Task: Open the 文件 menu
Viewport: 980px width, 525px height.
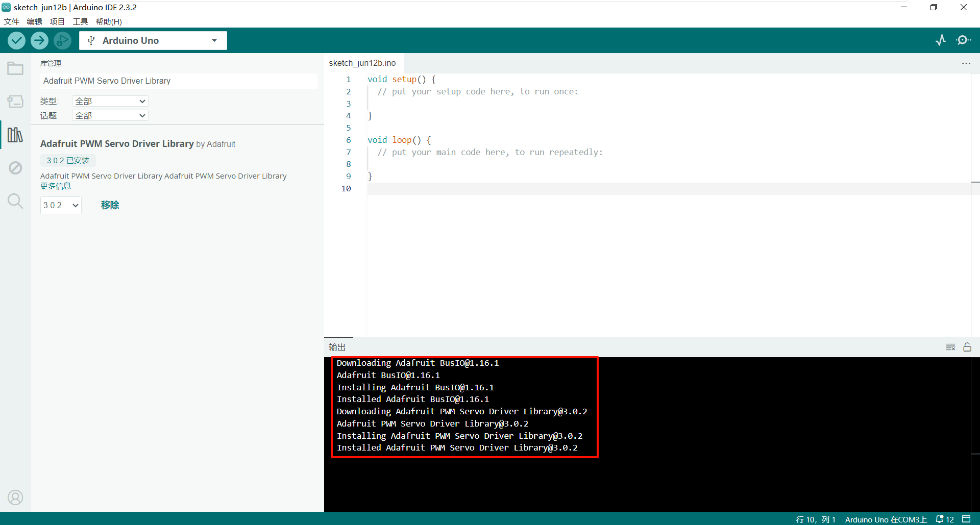Action: tap(11, 21)
